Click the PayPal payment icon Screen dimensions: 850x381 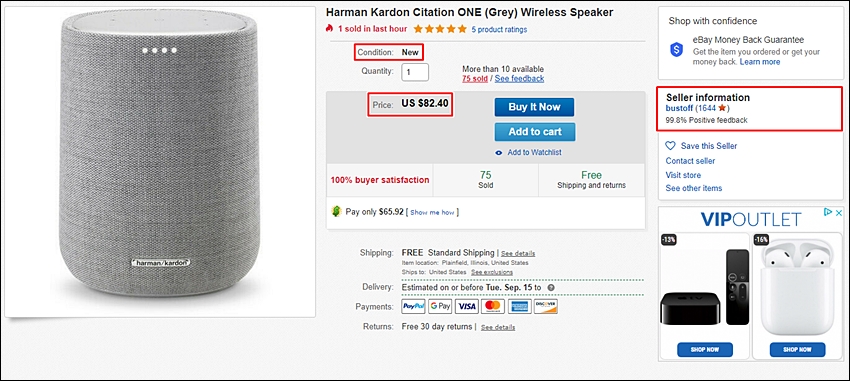pos(414,306)
